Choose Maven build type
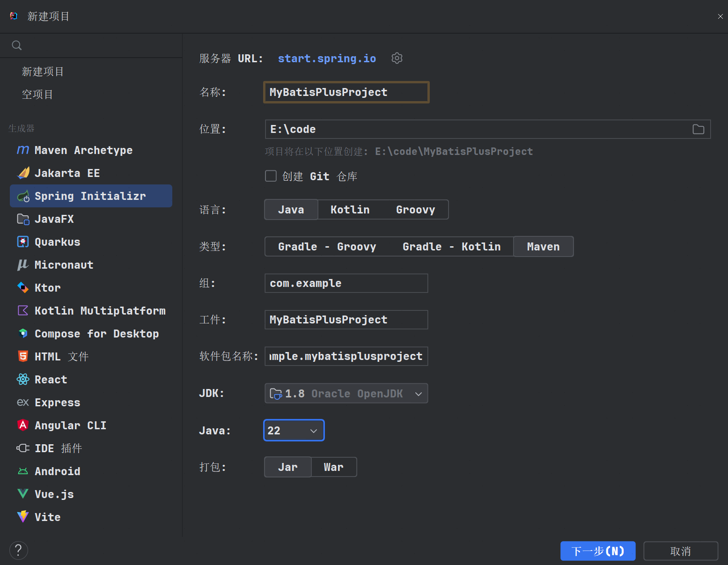The width and height of the screenshot is (728, 565). 544,247
